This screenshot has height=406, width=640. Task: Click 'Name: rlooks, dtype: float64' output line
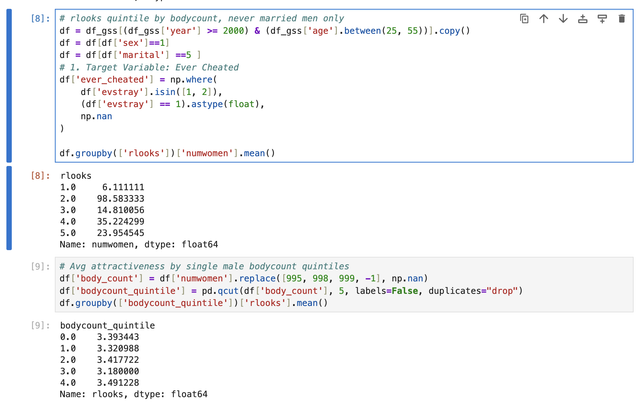[x=133, y=394]
